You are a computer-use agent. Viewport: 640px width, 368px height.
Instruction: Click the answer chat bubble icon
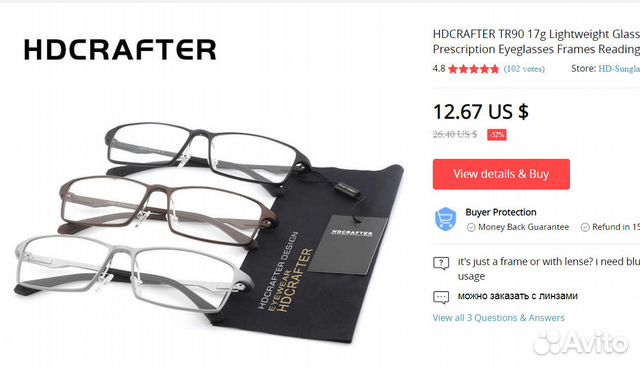(x=441, y=297)
